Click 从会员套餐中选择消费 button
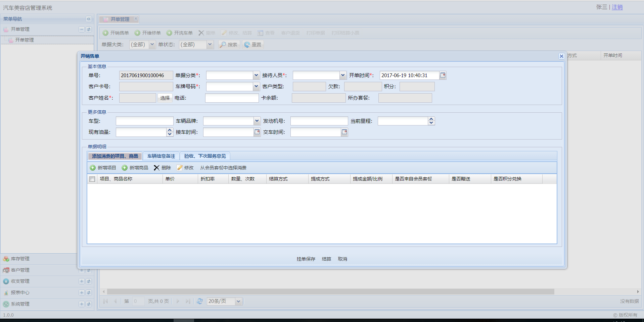 223,168
